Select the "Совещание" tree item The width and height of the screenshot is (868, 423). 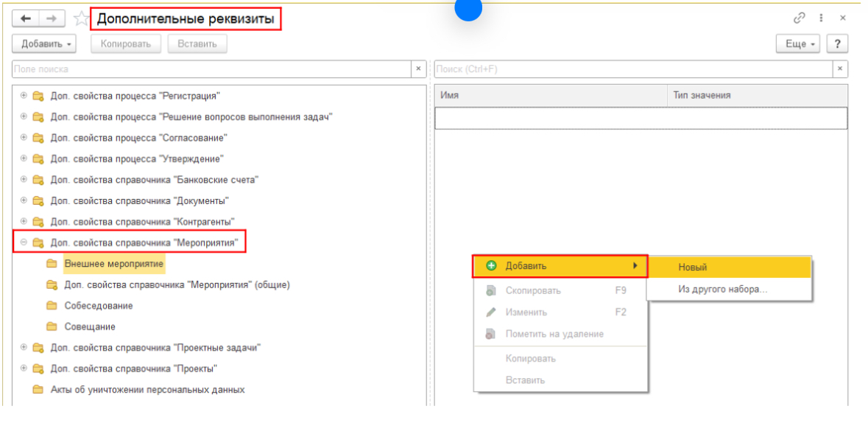tap(90, 327)
